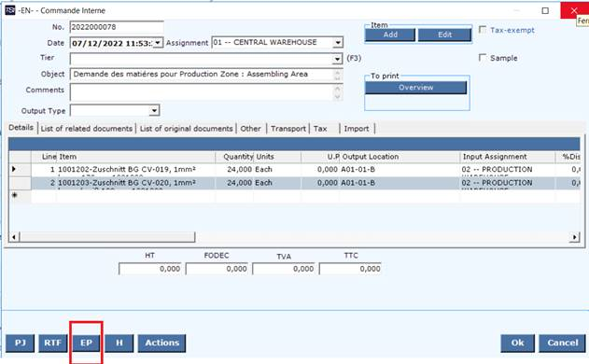589x364 pixels.
Task: Expand the Tier dropdown
Action: [x=337, y=59]
